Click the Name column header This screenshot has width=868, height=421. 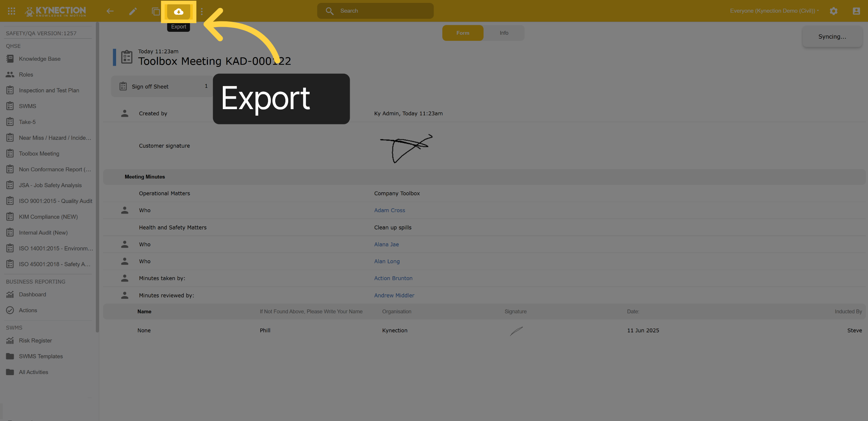click(x=144, y=312)
